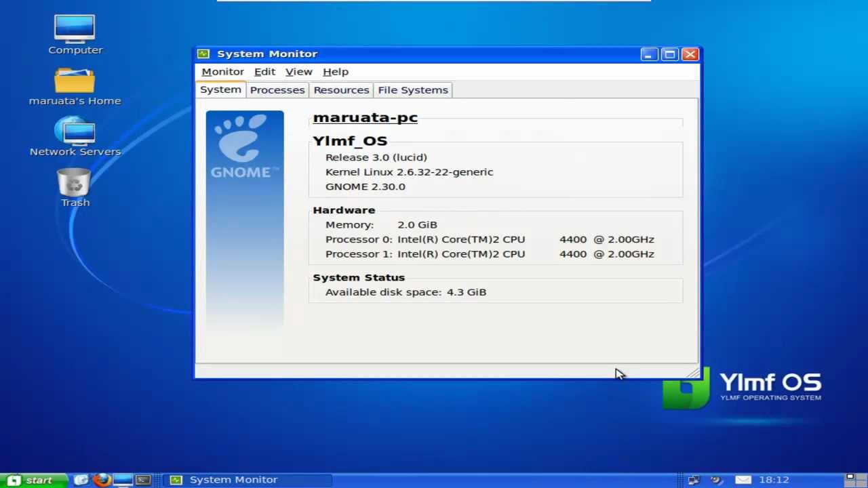The height and width of the screenshot is (488, 868).
Task: Click the System Status heading
Action: coord(359,277)
